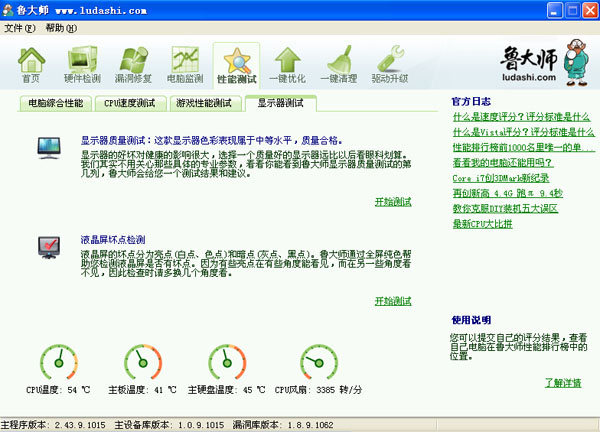Viewport: 600px width, 432px height.
Task: Open 电脑监测 computer monitoring
Action: 185,65
